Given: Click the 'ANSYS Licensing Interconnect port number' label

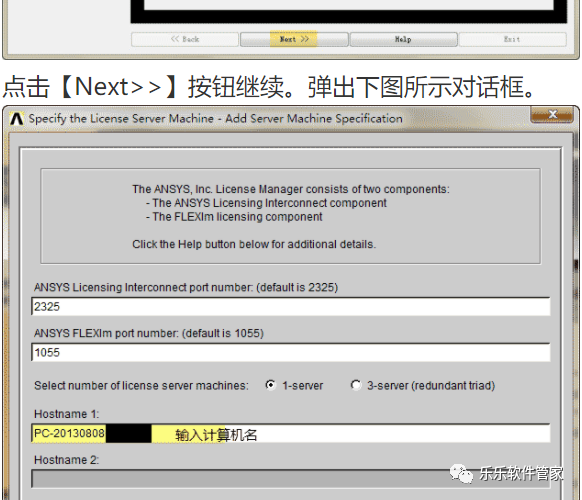Looking at the screenshot, I should (x=186, y=288).
